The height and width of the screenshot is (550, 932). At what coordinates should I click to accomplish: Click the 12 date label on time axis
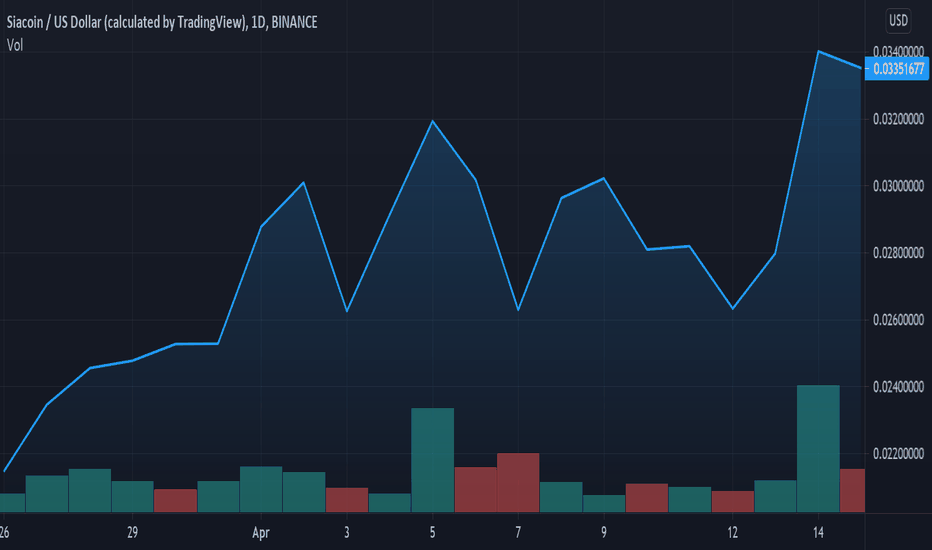(732, 532)
